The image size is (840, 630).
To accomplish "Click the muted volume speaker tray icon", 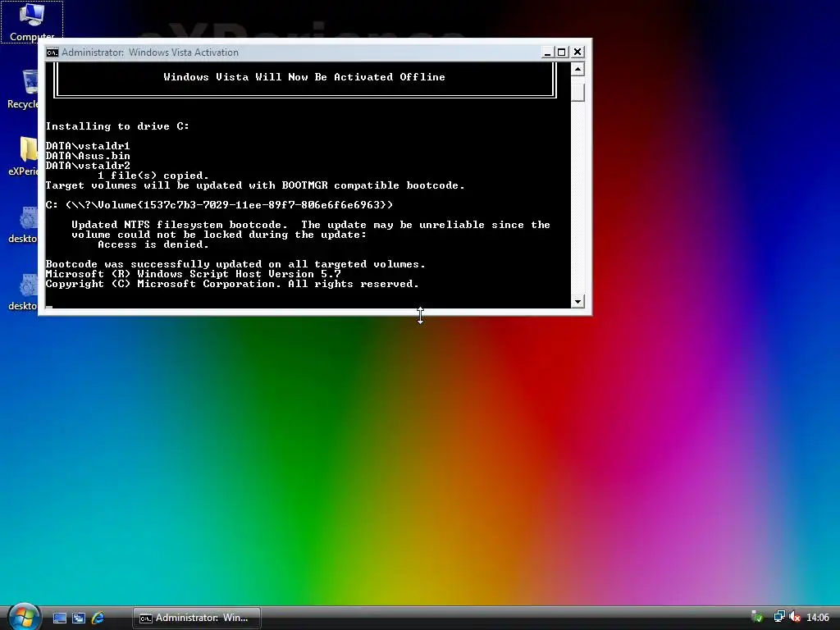I will coord(795,617).
